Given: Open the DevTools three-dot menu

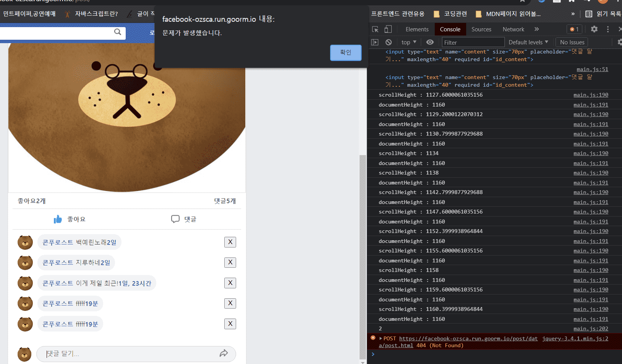Looking at the screenshot, I should (x=608, y=29).
